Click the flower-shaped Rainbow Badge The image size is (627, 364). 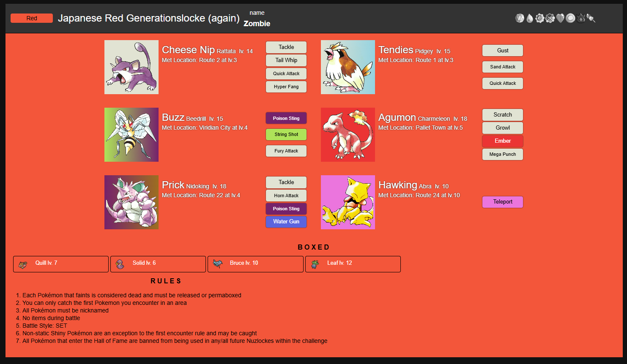[x=550, y=18]
